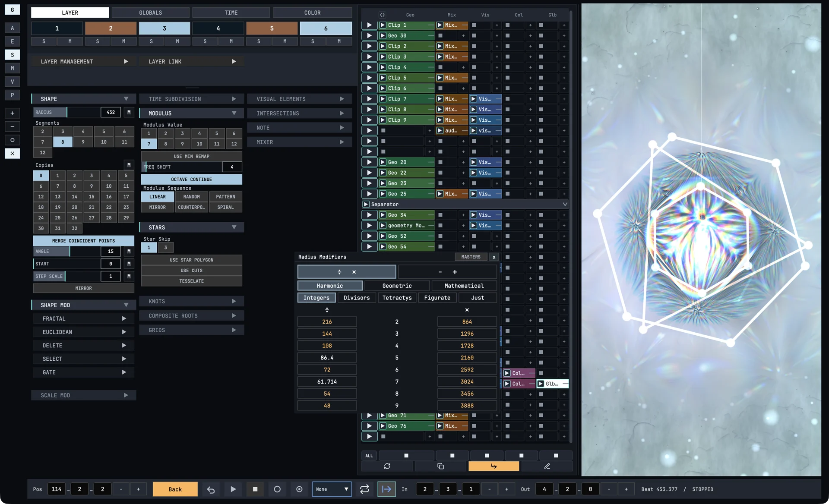Click the code brackets icon above Geo column
This screenshot has width=829, height=504.
[382, 15]
